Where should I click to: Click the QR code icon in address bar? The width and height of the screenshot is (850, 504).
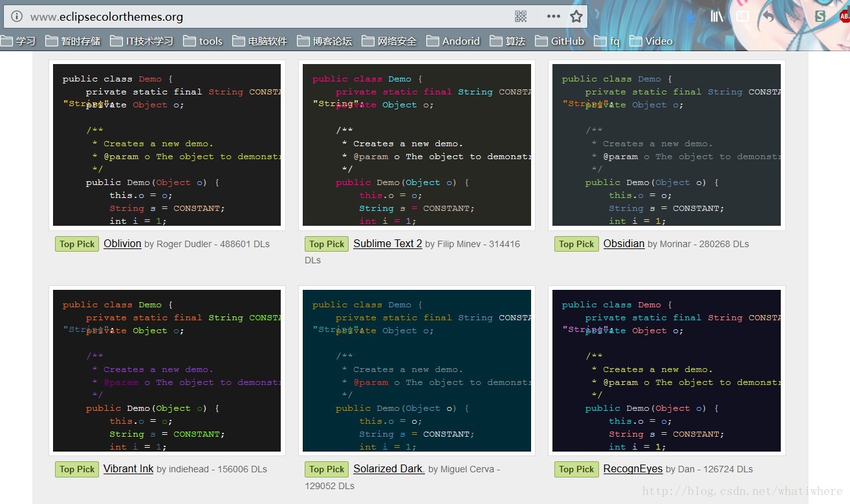[521, 17]
